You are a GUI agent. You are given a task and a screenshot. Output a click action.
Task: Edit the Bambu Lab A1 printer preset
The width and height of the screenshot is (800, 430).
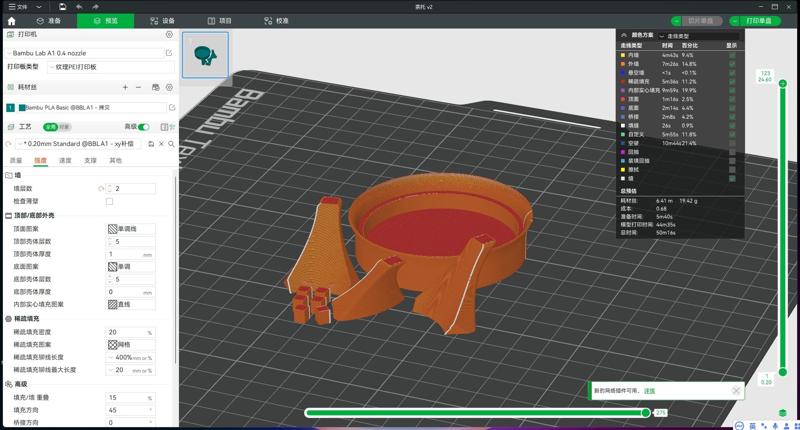click(169, 52)
